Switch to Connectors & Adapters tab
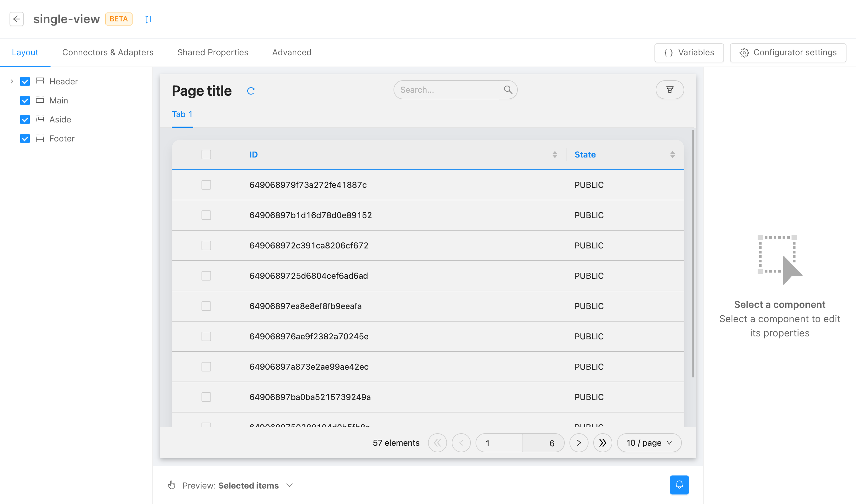 point(108,52)
